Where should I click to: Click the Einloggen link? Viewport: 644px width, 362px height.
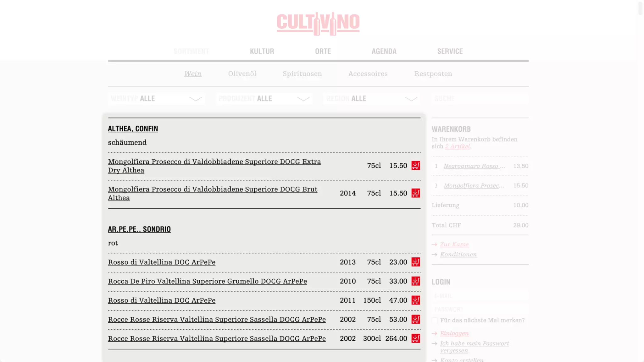coord(454,333)
